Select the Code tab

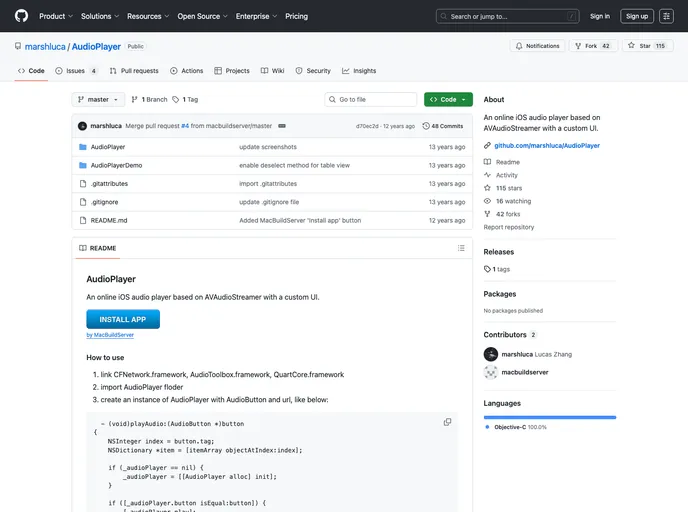pyautogui.click(x=31, y=71)
